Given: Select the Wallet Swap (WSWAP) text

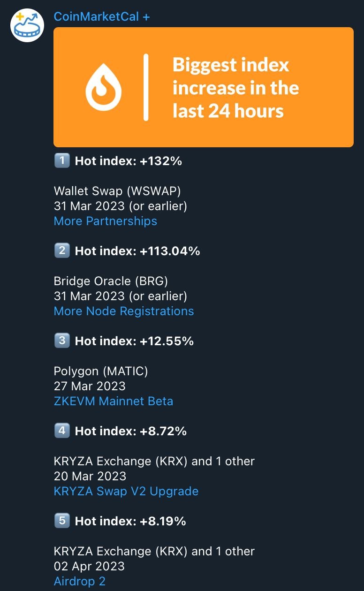Looking at the screenshot, I should (x=117, y=191).
